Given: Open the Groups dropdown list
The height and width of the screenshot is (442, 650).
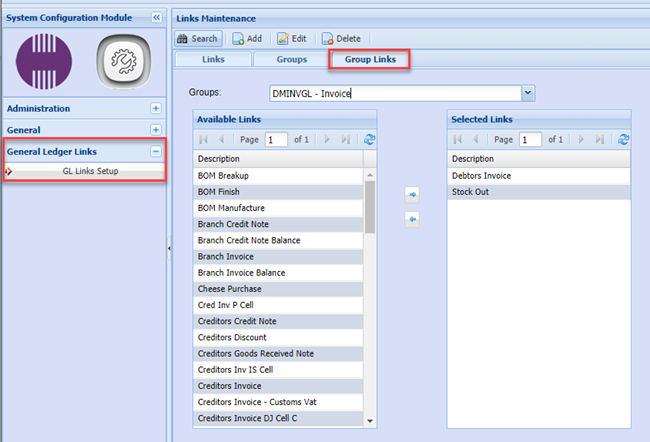Looking at the screenshot, I should click(x=528, y=93).
